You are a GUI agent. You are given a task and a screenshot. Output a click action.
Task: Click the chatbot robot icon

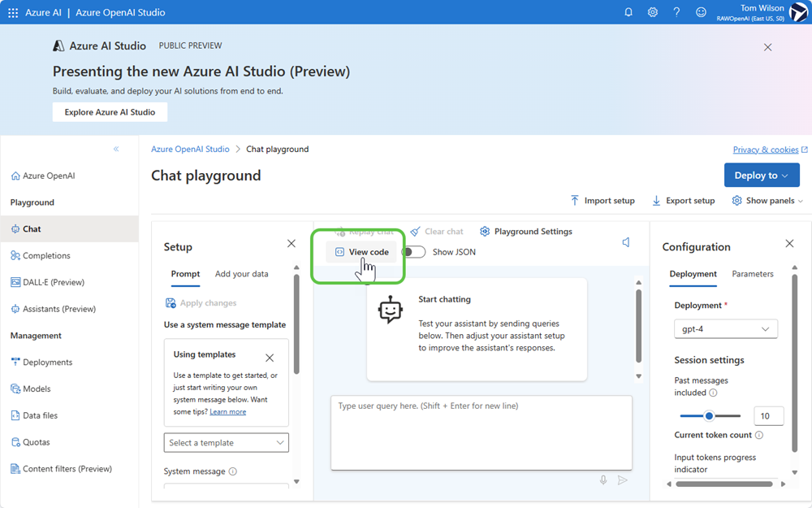coord(390,310)
